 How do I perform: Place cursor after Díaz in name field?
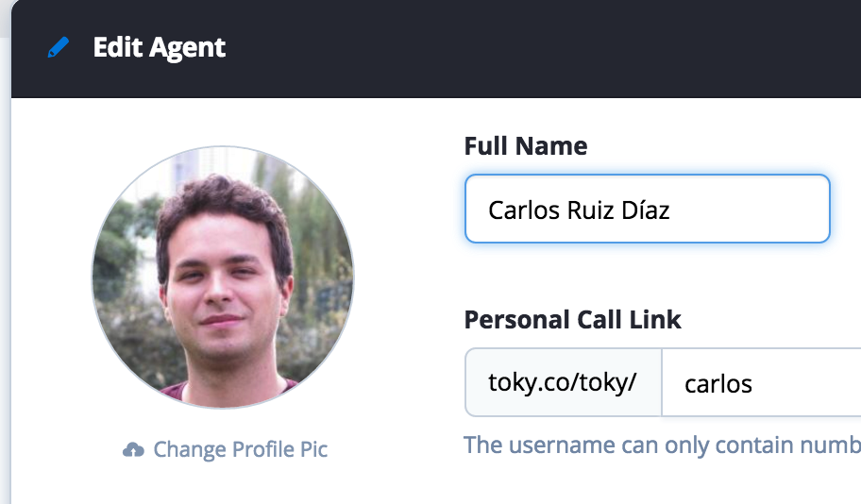click(671, 210)
